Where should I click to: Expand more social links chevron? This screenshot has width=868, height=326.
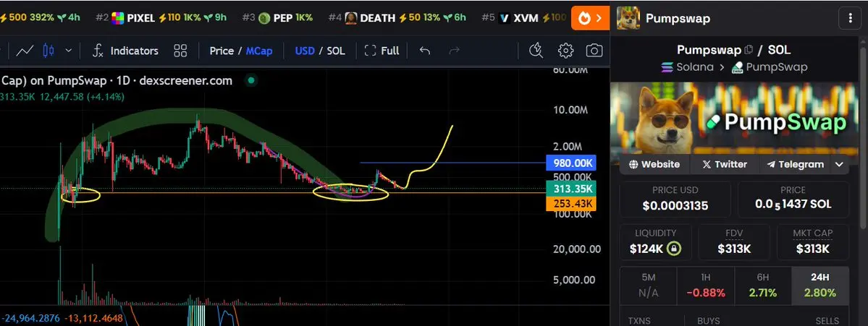coord(839,164)
